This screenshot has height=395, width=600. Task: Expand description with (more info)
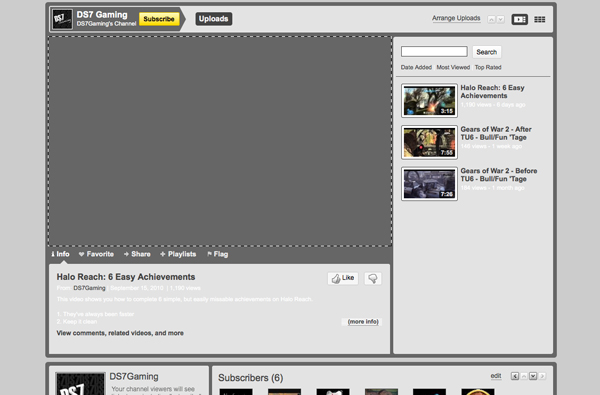[x=363, y=322]
